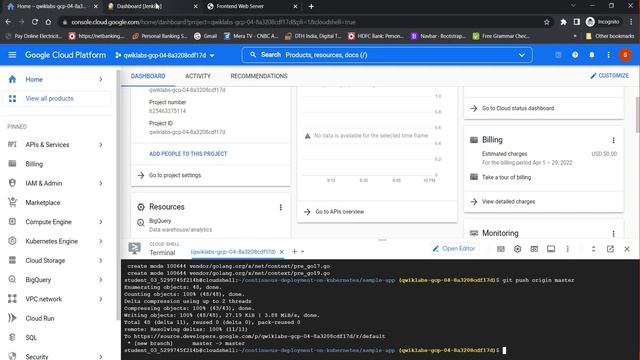This screenshot has width=640, height=360.
Task: Go to Home in sidebar
Action: (x=34, y=79)
